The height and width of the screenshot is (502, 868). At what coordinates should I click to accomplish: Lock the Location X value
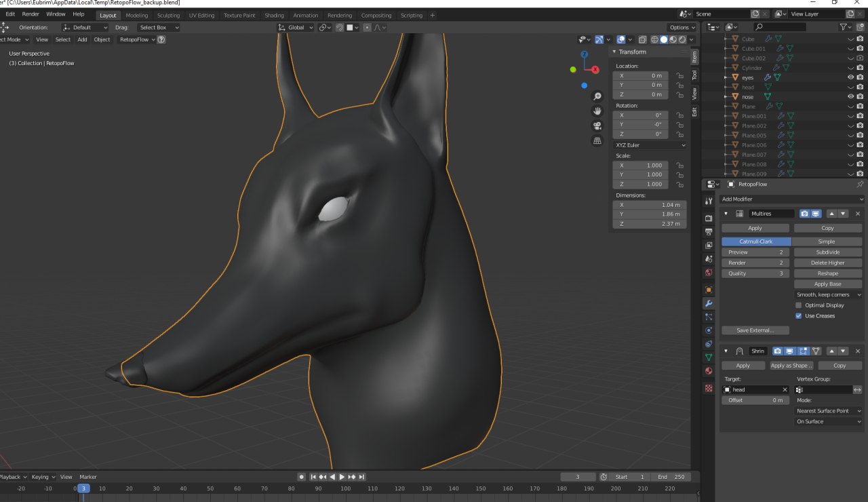[x=679, y=76]
